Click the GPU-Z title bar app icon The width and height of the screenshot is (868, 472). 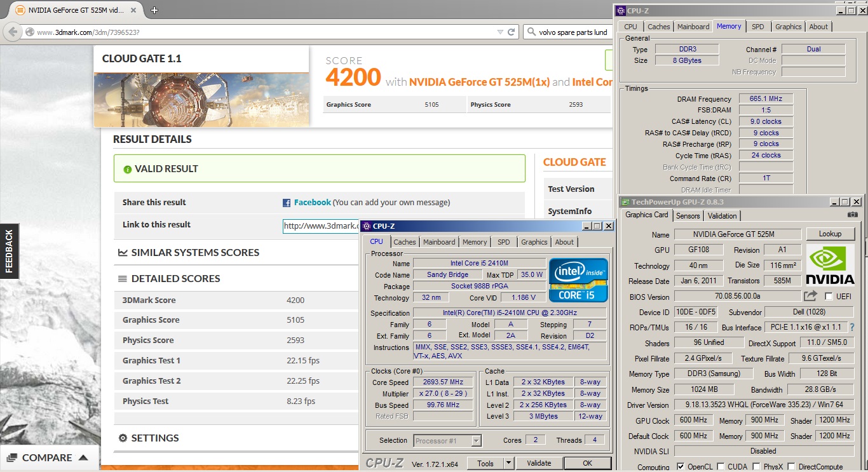[x=626, y=202]
